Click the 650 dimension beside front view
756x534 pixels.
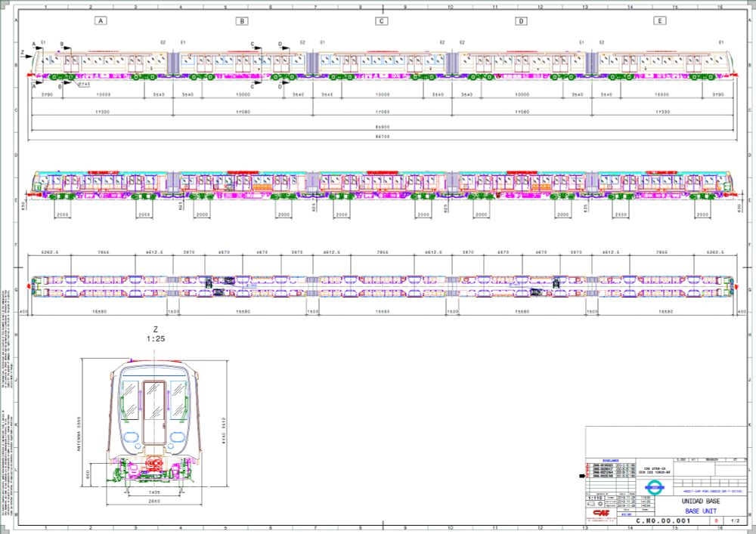tap(87, 474)
